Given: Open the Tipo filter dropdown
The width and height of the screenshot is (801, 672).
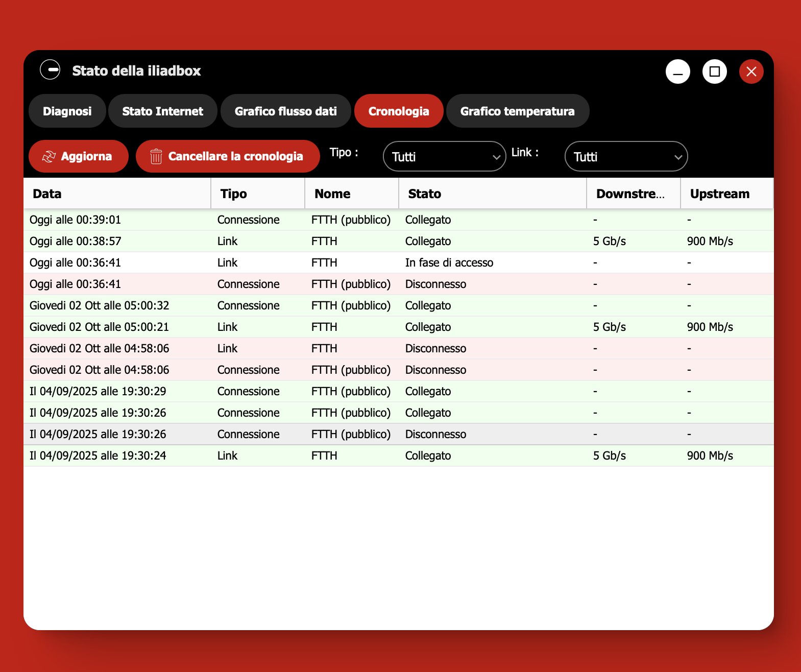Looking at the screenshot, I should pos(444,157).
